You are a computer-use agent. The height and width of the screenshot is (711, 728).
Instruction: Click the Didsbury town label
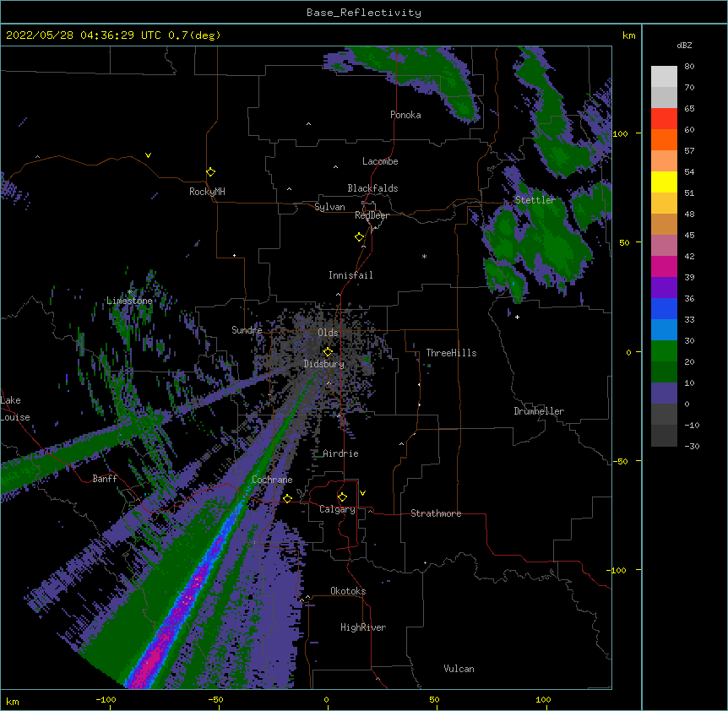(x=324, y=364)
